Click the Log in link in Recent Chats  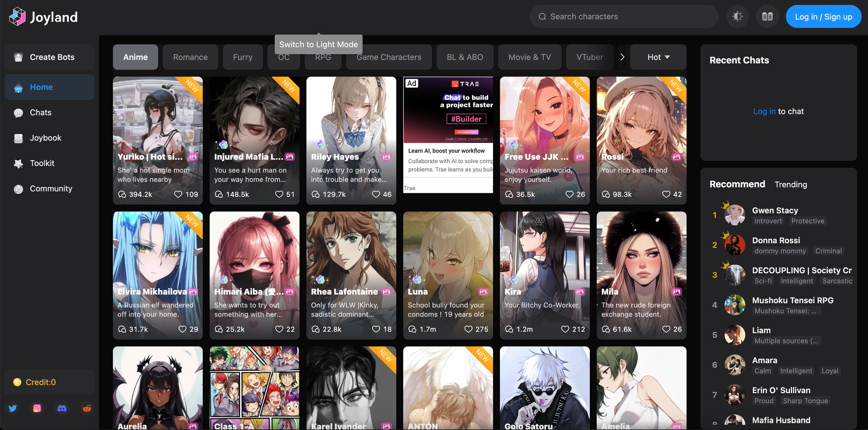click(x=764, y=111)
